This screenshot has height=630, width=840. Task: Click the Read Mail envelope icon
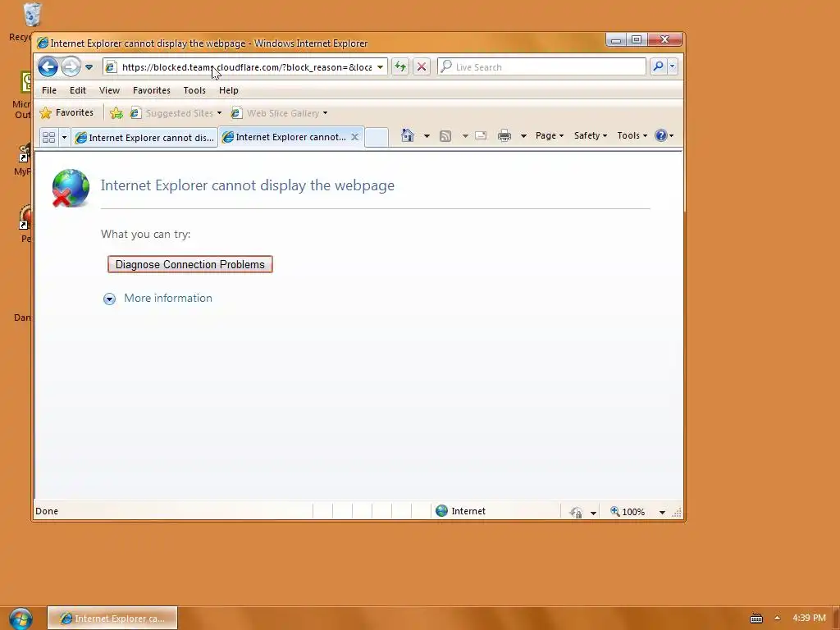click(481, 135)
